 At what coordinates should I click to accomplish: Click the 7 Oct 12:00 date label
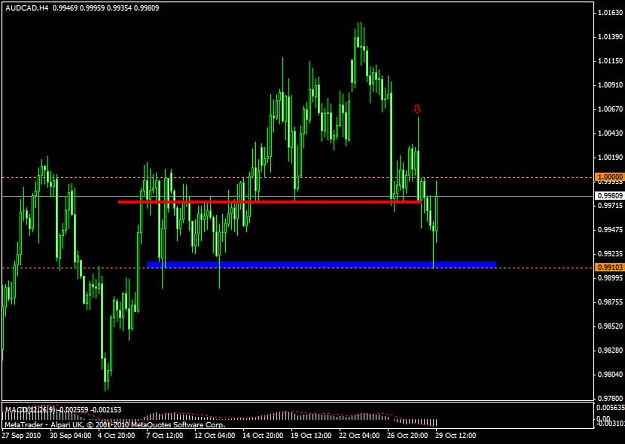click(x=165, y=435)
